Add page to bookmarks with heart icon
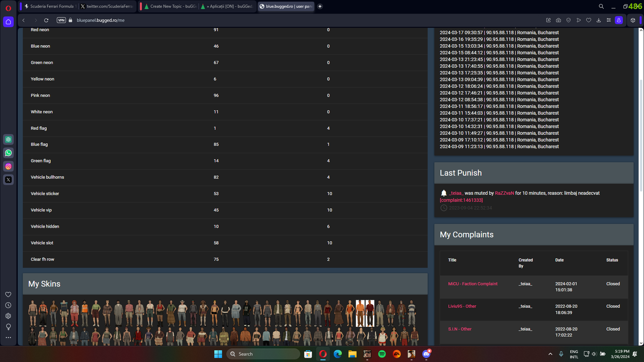This screenshot has width=644, height=362. click(589, 20)
